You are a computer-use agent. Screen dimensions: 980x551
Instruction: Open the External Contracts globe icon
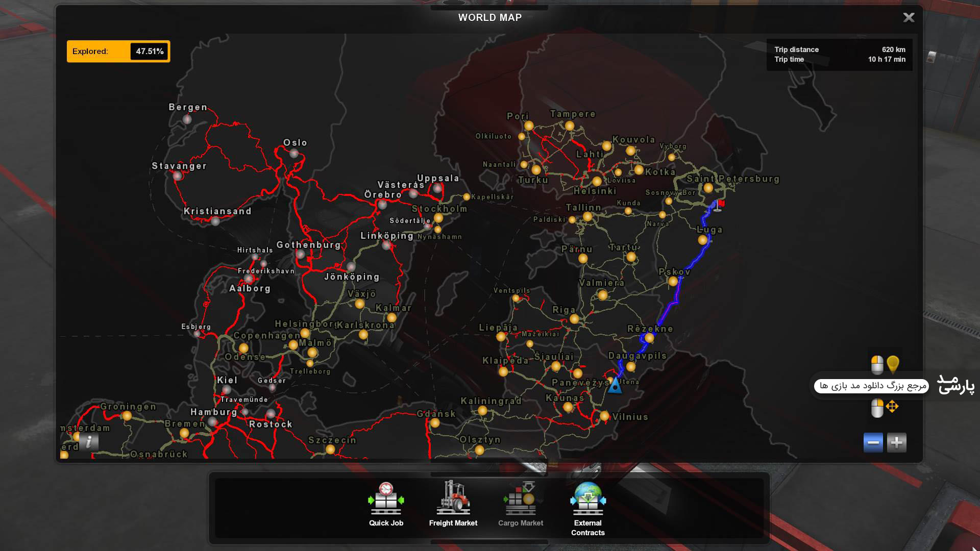pyautogui.click(x=588, y=498)
